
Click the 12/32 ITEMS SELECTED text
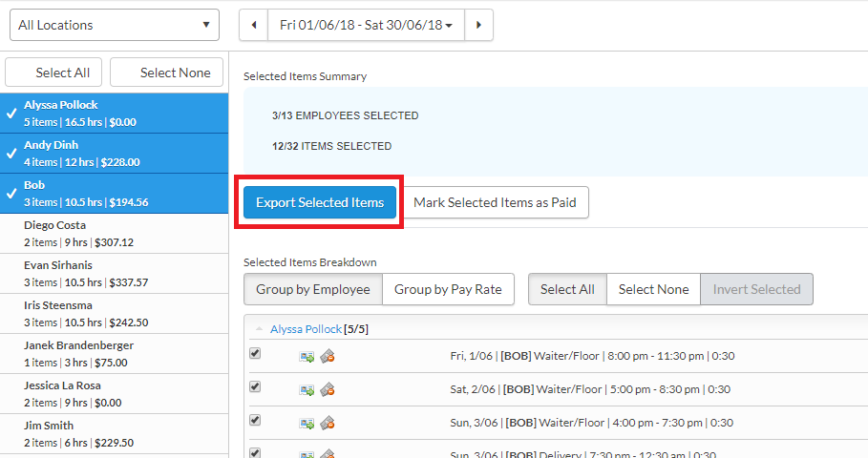coord(331,146)
